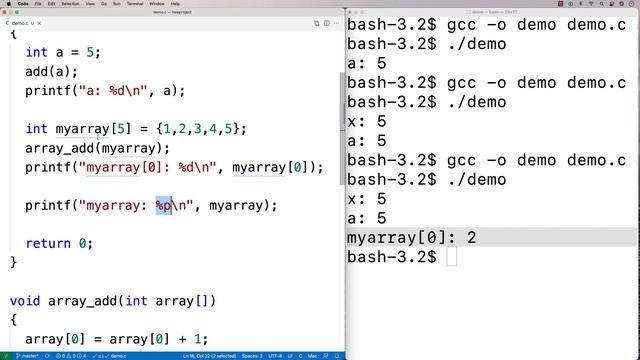Open the Help menu
The width and height of the screenshot is (640, 360).
[x=175, y=4]
